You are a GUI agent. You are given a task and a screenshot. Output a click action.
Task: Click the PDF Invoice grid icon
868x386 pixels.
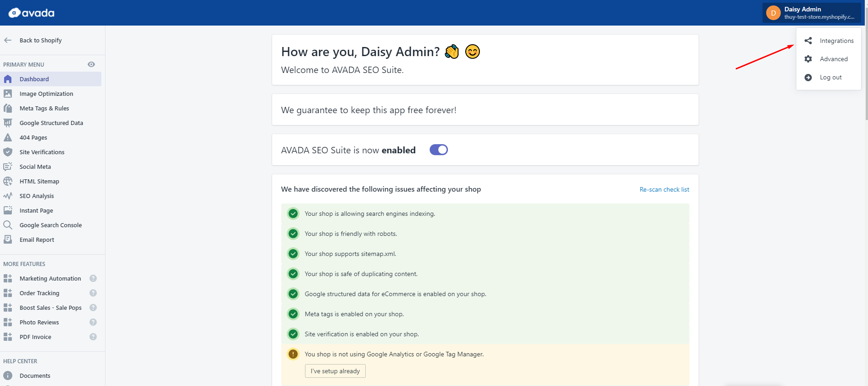coord(8,337)
